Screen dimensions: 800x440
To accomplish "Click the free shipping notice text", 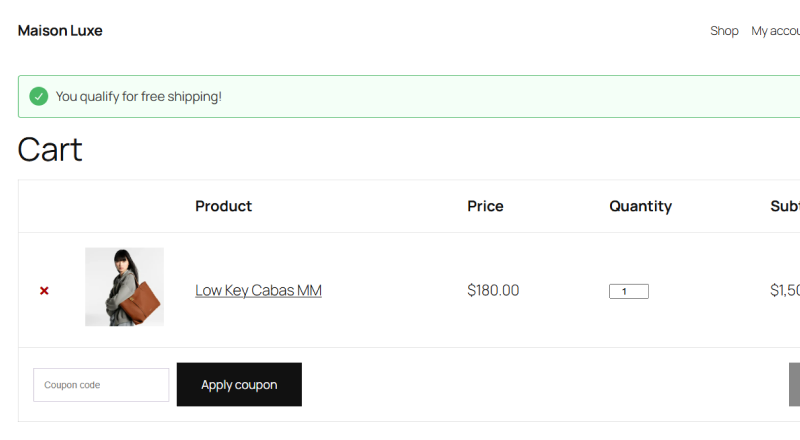I will coord(139,97).
